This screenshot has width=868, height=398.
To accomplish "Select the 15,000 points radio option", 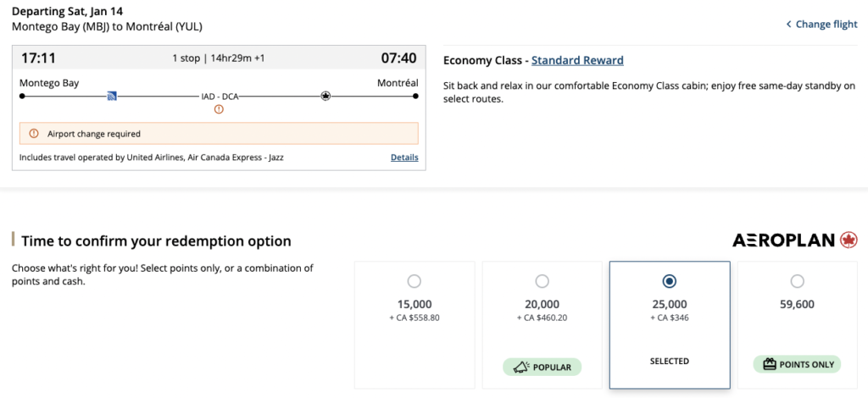I will [x=414, y=281].
